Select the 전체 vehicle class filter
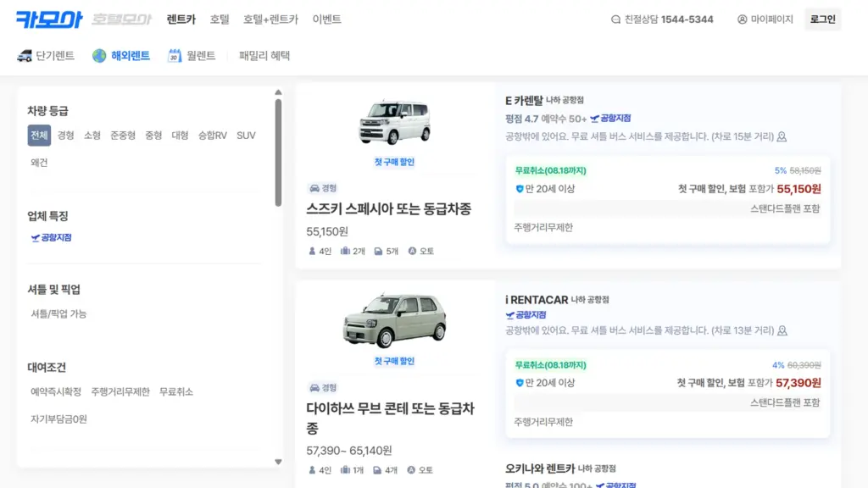This screenshot has width=868, height=488. (x=39, y=136)
